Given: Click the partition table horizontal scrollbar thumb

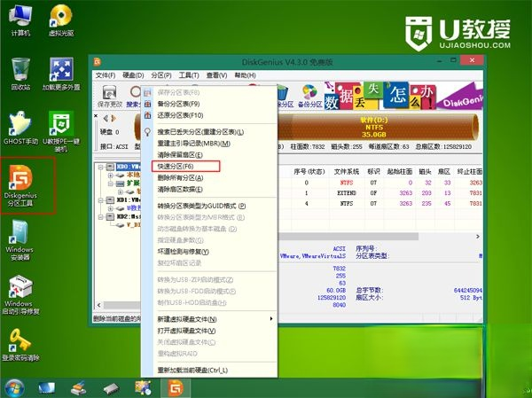Looking at the screenshot, I should 348,236.
